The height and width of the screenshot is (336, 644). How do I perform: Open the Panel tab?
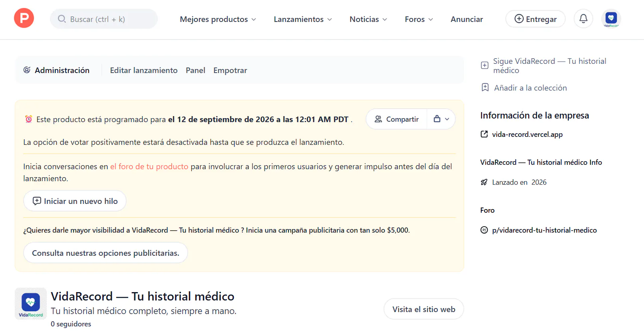(x=195, y=70)
